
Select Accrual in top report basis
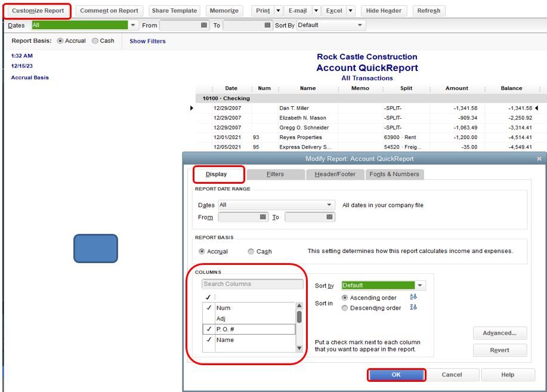click(x=60, y=41)
